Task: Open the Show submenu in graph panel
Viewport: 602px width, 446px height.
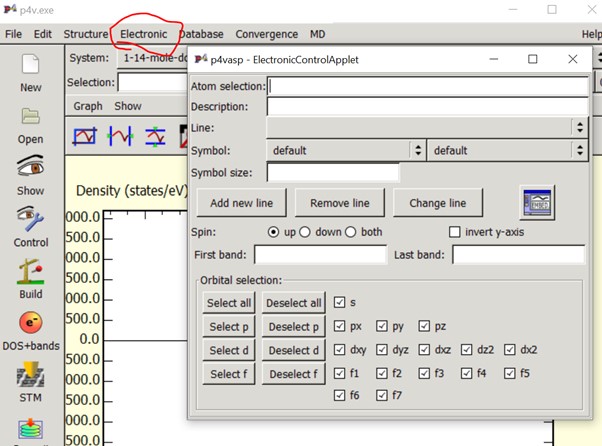Action: point(128,106)
